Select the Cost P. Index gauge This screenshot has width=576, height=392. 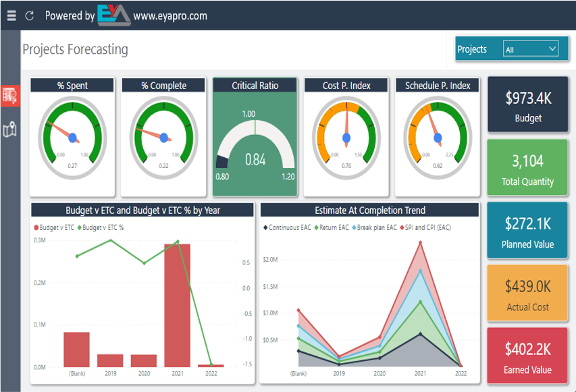click(346, 138)
